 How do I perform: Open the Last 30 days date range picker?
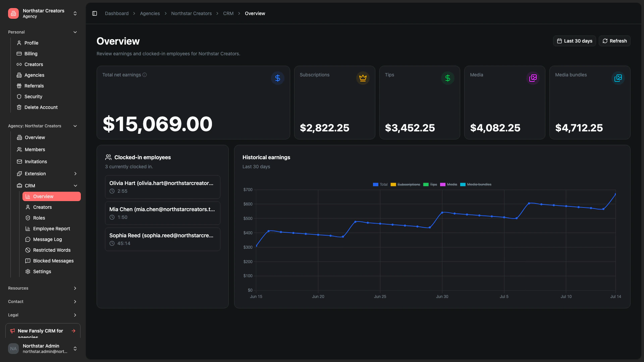pyautogui.click(x=574, y=41)
